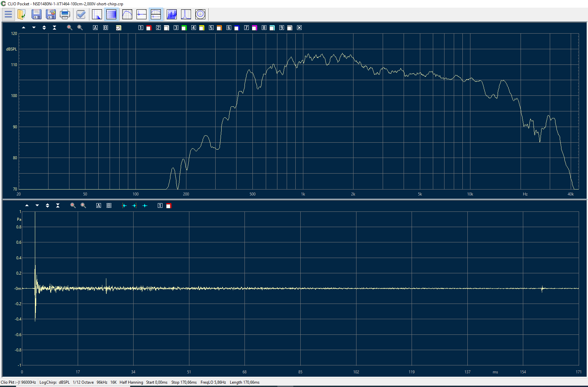Viewport: 588px width, 387px height.
Task: Show combined frequency and impulse view
Action: pos(156,14)
